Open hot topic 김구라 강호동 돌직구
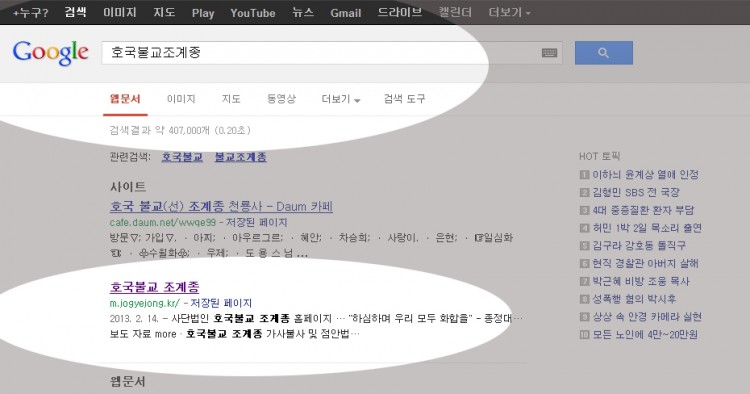The image size is (750, 394). pos(639,245)
